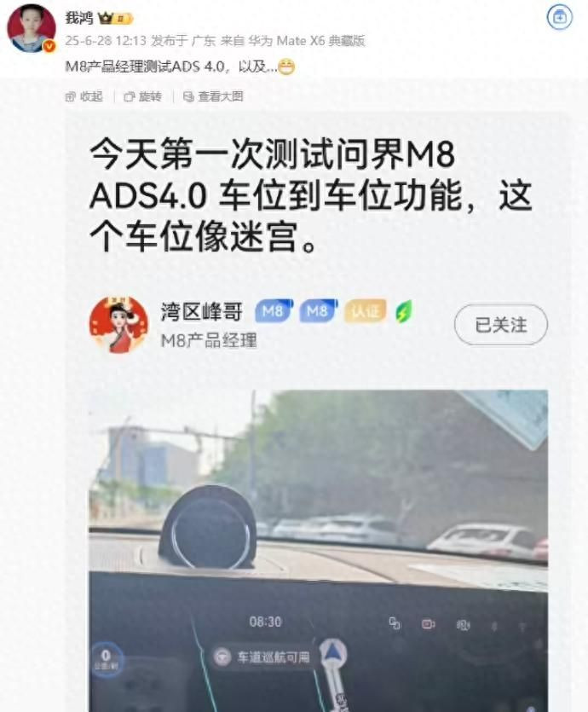Open 湾区峰哥's cartoon avatar
The width and height of the screenshot is (588, 712).
pyautogui.click(x=118, y=325)
